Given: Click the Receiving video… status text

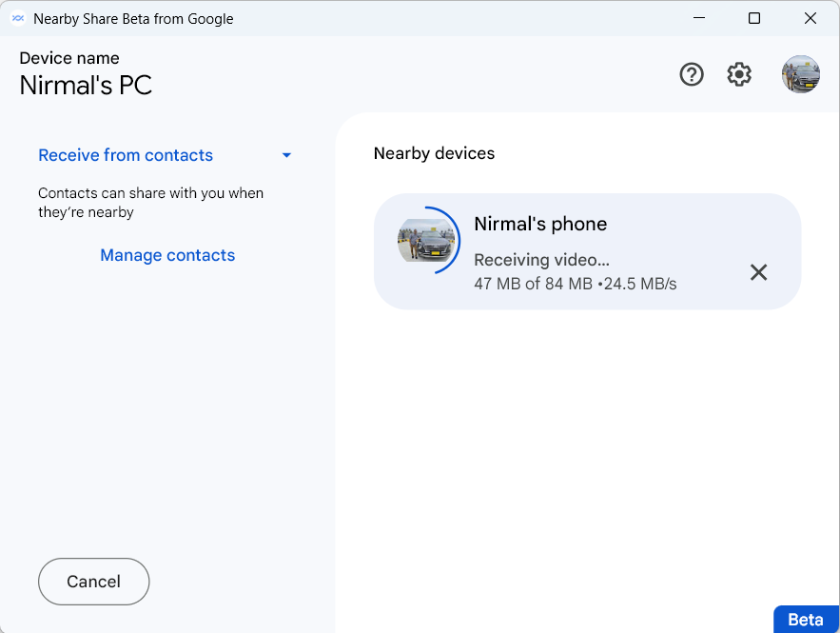Looking at the screenshot, I should click(x=541, y=260).
